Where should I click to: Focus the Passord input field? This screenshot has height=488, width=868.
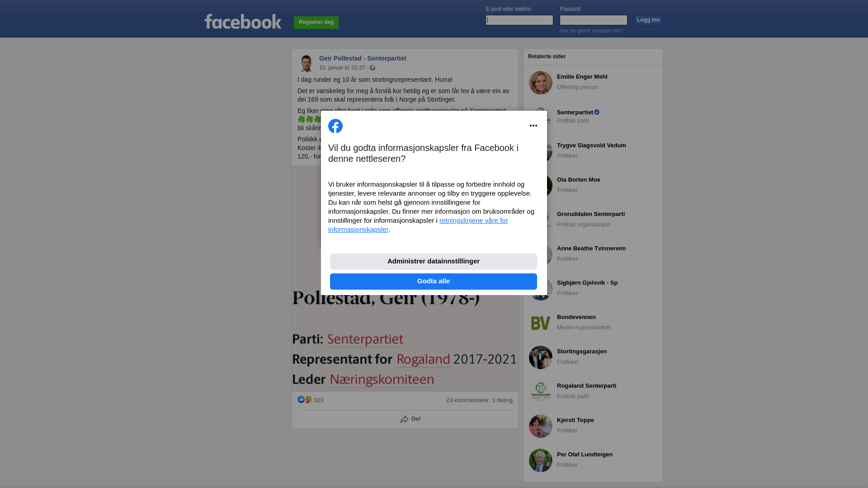(594, 20)
